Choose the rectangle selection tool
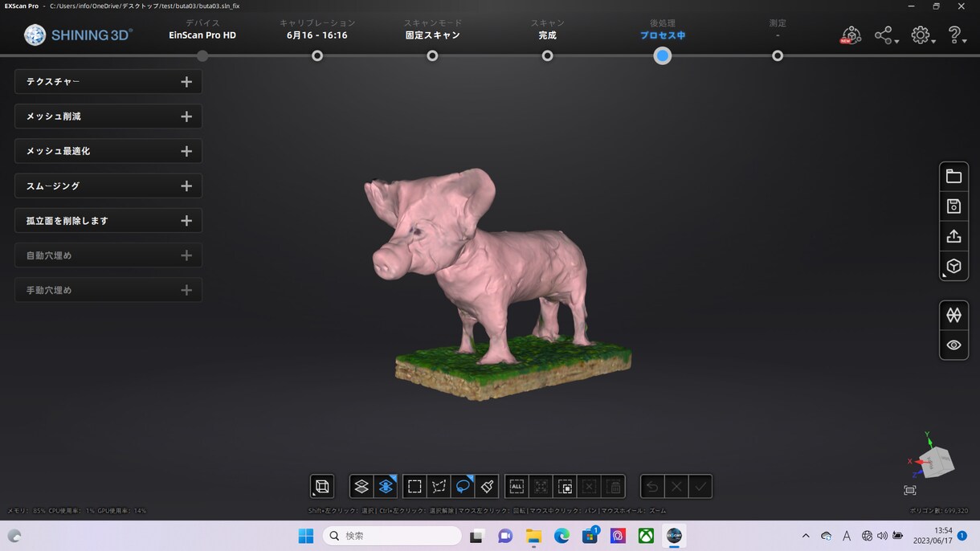The image size is (980, 551). click(x=414, y=486)
